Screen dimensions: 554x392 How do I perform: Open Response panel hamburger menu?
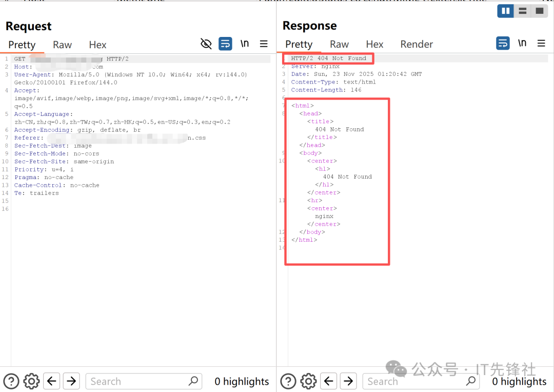pyautogui.click(x=541, y=43)
